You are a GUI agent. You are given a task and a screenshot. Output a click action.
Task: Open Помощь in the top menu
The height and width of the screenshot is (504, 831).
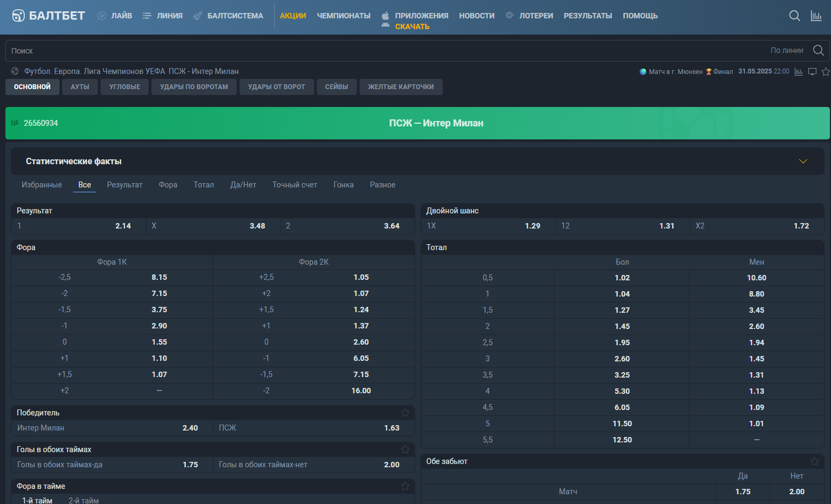coord(640,16)
